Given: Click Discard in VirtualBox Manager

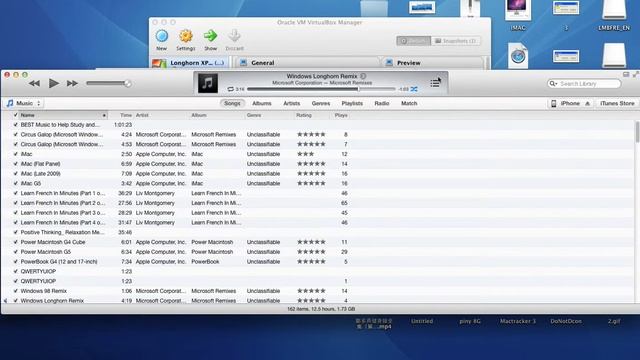Looking at the screenshot, I should pyautogui.click(x=234, y=40).
